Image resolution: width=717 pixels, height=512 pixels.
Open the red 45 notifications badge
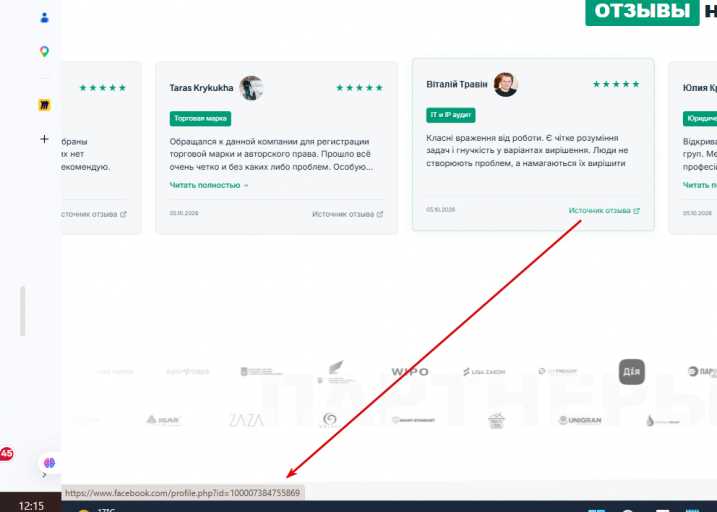[x=6, y=453]
